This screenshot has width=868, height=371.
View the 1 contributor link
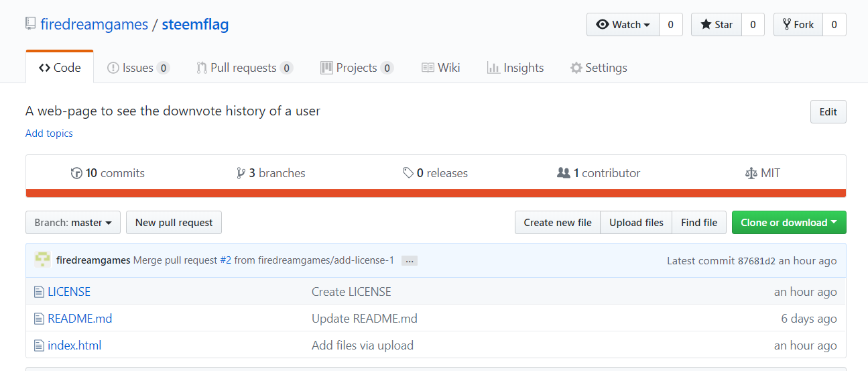click(599, 173)
